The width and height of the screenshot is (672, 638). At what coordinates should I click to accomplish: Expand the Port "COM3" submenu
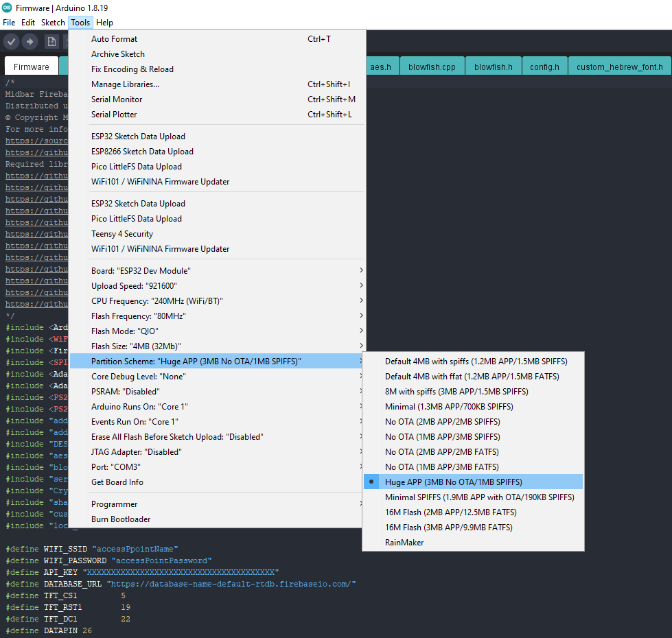[218, 466]
